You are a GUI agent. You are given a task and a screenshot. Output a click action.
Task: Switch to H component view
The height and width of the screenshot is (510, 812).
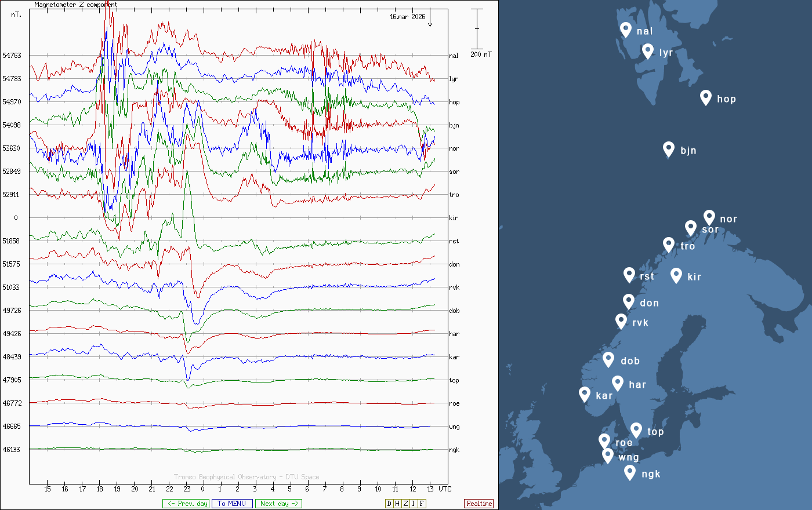point(397,504)
